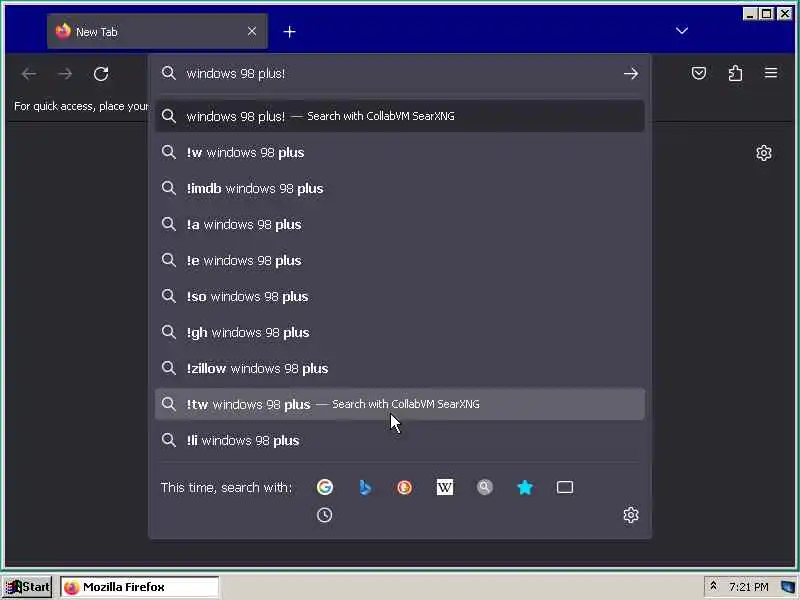Image resolution: width=800 pixels, height=600 pixels.
Task: Choose the '!w windows 98 plus' suggestion
Action: [x=399, y=153]
